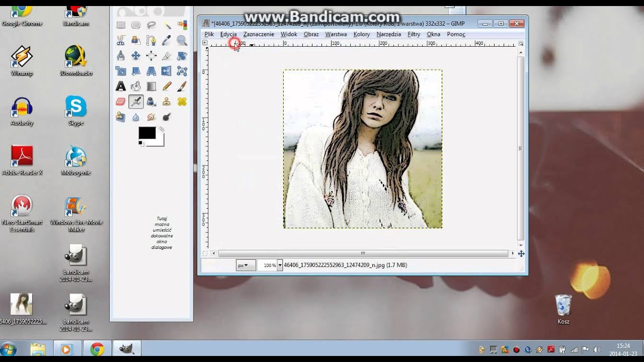The image size is (644, 362).
Task: Open the Zaznaczenie menu
Action: [259, 34]
